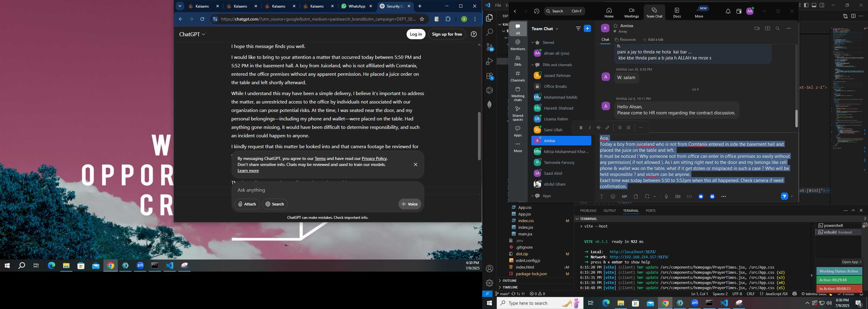Open Zoom history clock icon

pos(536,11)
